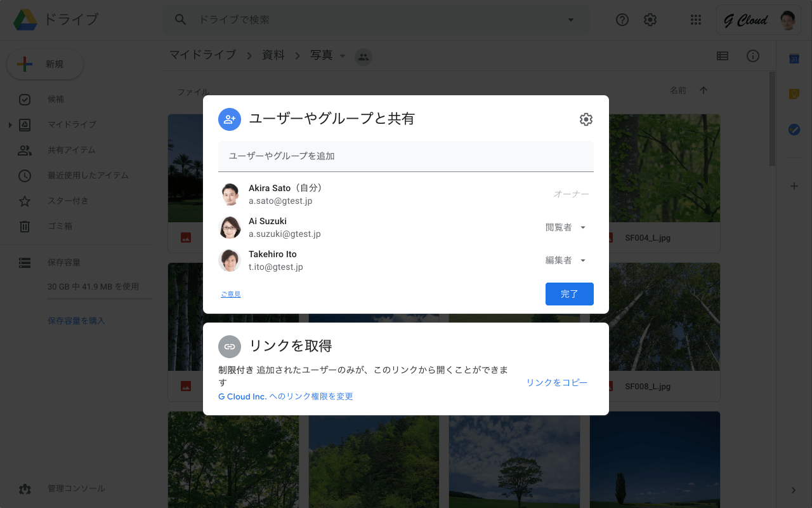Switch to list view layout
This screenshot has height=508, width=812.
723,56
